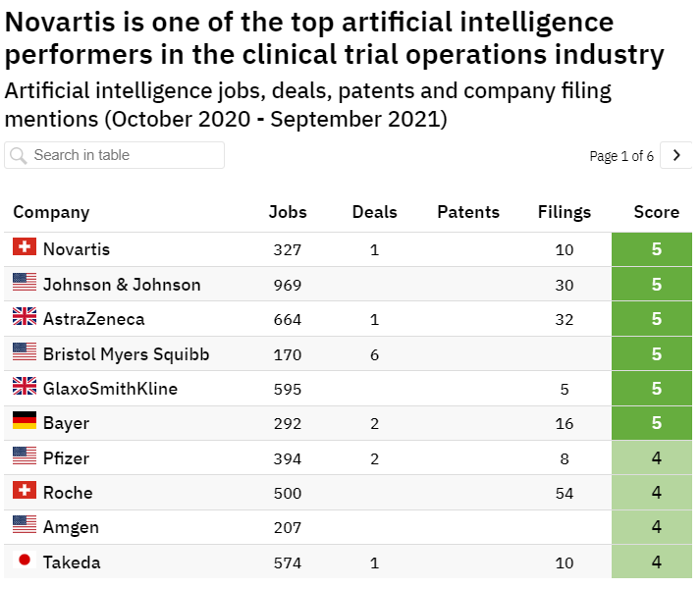Click the UK flag beside AstraZeneca
The height and width of the screenshot is (589, 700).
(x=25, y=316)
